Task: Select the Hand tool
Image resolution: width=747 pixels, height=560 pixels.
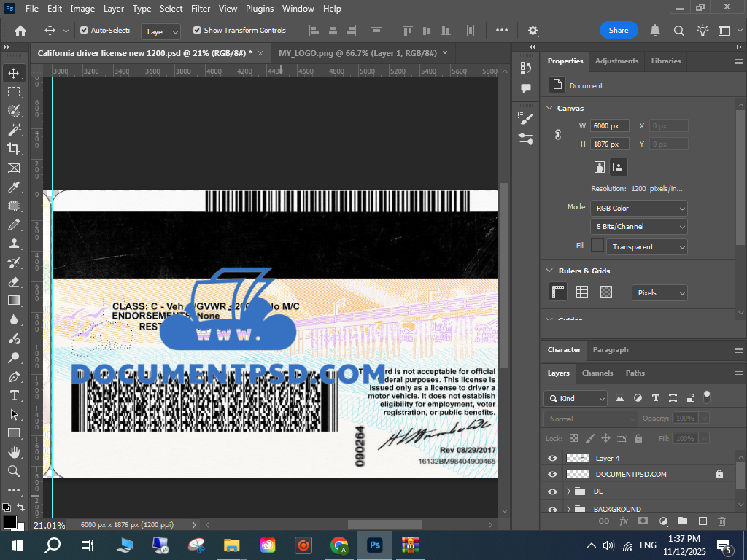Action: [x=14, y=452]
